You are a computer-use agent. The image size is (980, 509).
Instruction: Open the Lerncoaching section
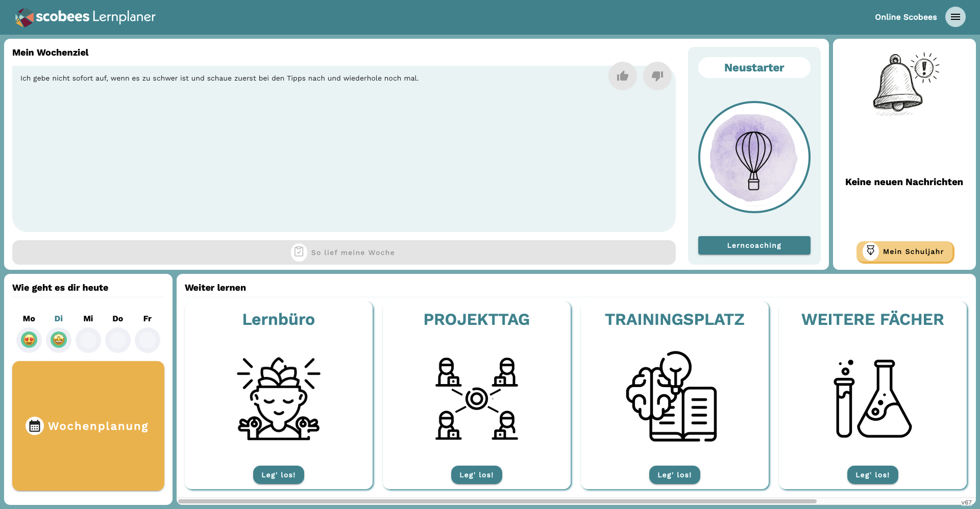754,245
